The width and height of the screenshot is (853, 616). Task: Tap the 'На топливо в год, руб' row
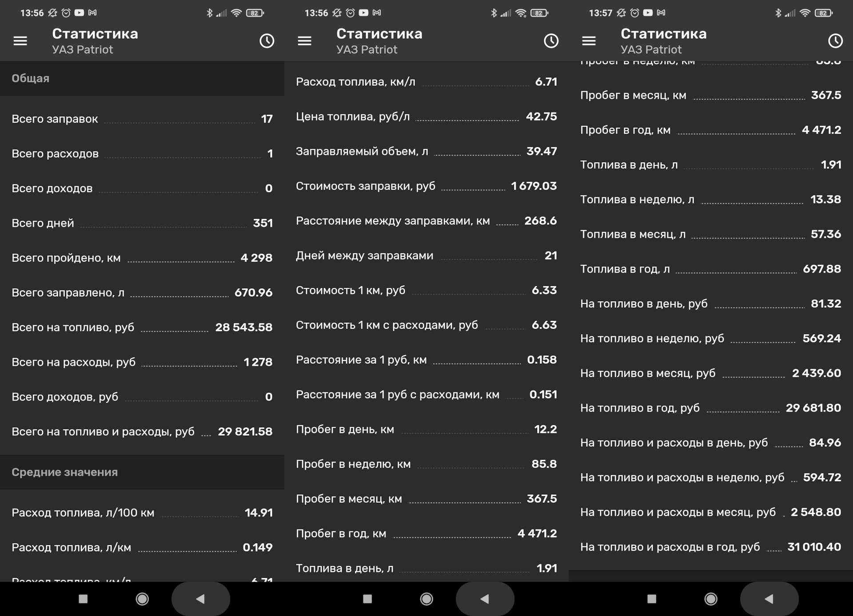pyautogui.click(x=711, y=408)
